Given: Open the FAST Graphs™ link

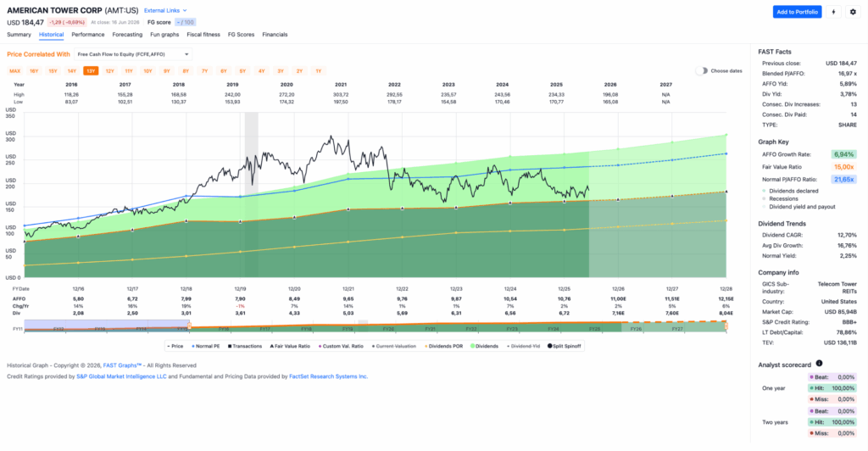Looking at the screenshot, I should pos(122,365).
